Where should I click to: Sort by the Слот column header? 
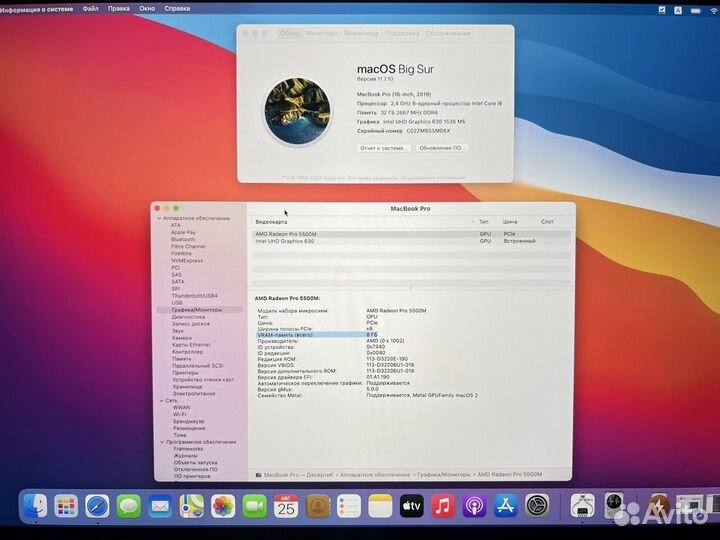(547, 222)
